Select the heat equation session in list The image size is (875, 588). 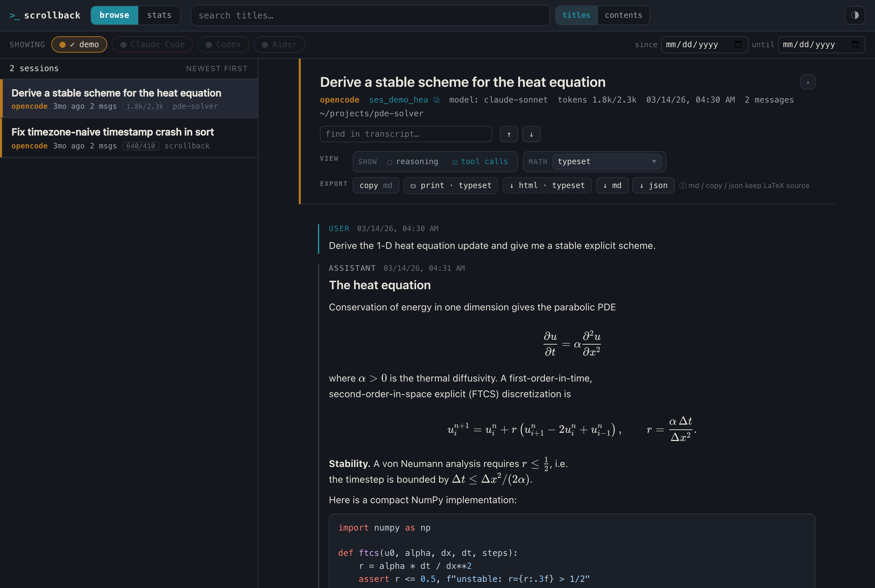(x=129, y=98)
